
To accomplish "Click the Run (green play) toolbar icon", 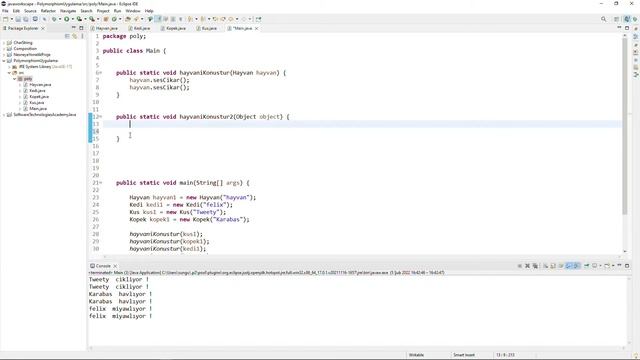I will pyautogui.click(x=66, y=19).
